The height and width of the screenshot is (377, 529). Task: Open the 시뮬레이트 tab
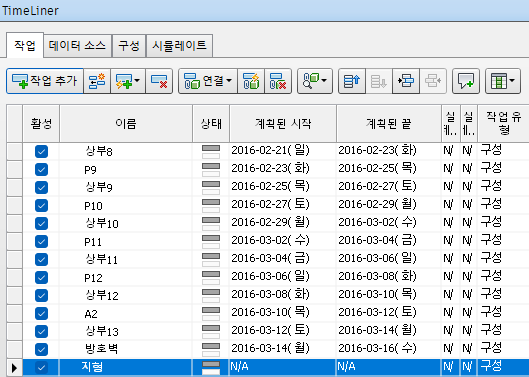point(179,46)
